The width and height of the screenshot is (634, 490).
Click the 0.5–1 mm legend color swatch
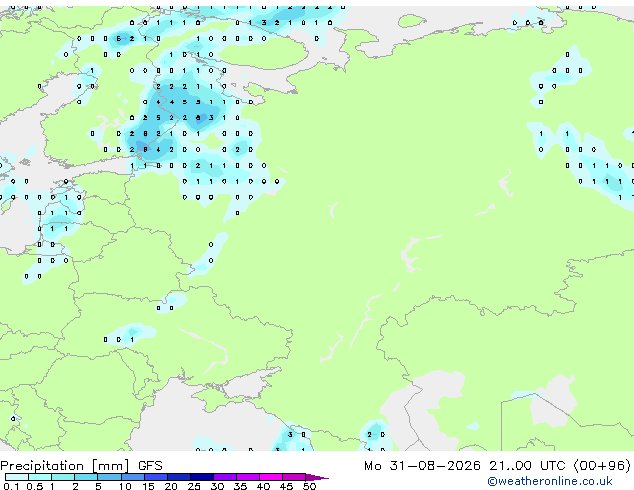40,477
